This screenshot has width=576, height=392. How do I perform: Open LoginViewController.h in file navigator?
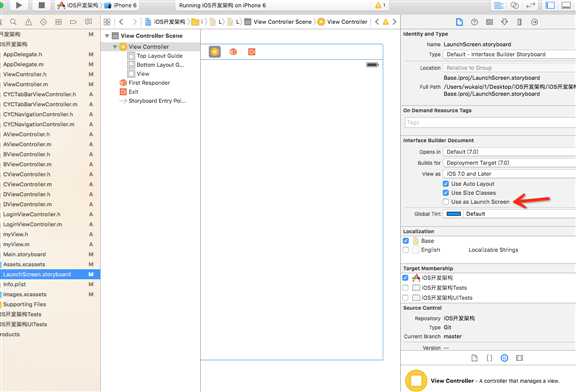(x=32, y=214)
